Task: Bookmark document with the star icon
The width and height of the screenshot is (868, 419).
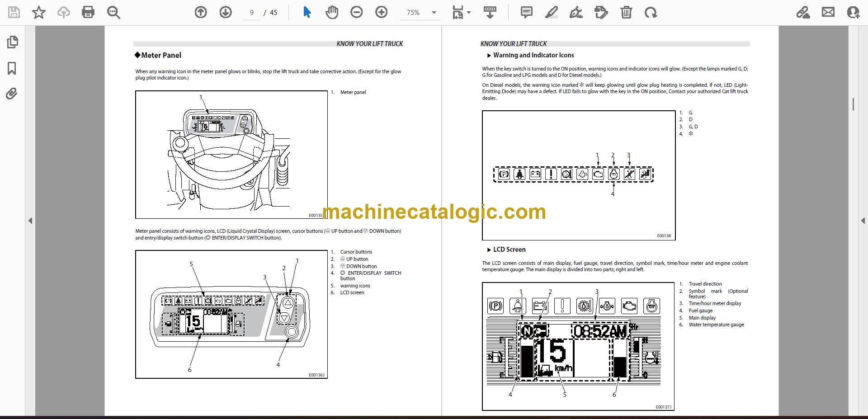Action: (39, 12)
